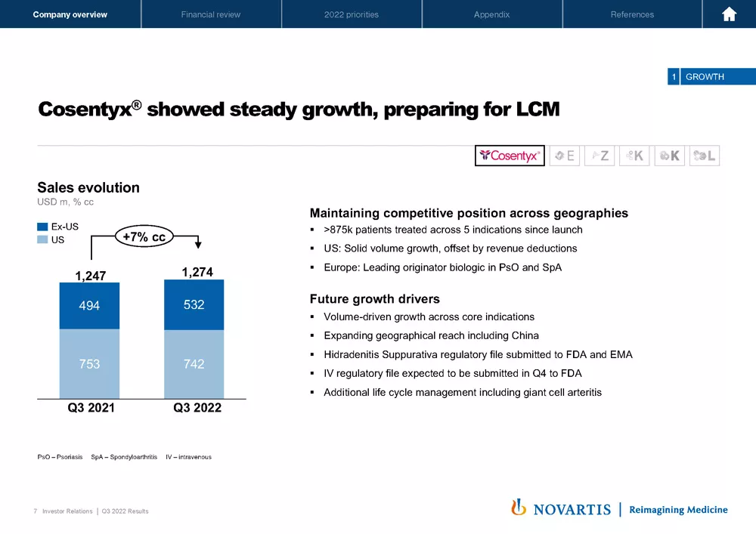Open the Z product icon
The height and width of the screenshot is (534, 756).
pos(600,156)
